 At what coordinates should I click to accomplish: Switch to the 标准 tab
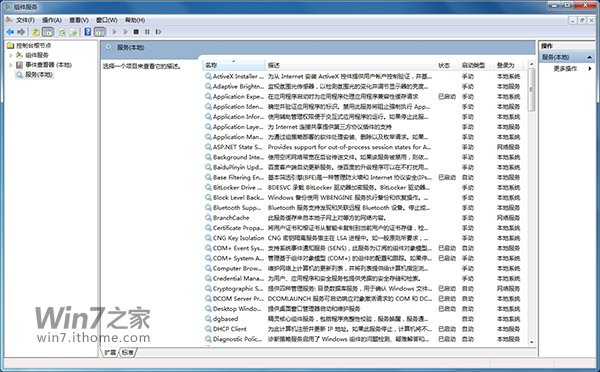pos(128,352)
